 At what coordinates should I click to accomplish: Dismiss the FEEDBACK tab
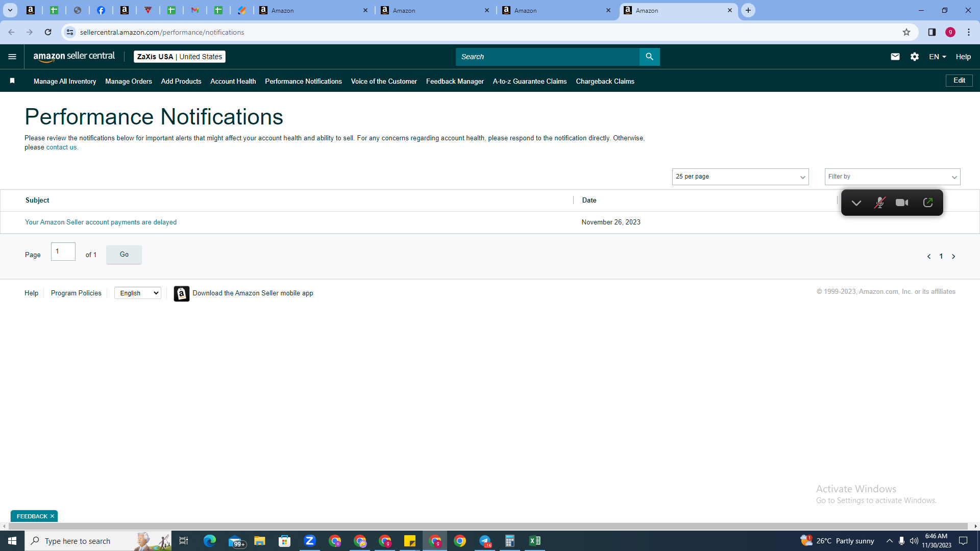point(52,516)
